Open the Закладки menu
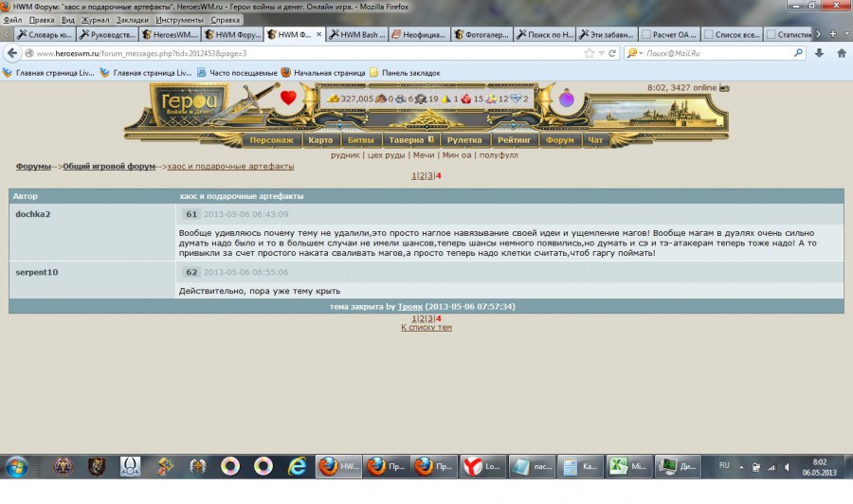Viewport: 853px width, 504px height. click(132, 20)
